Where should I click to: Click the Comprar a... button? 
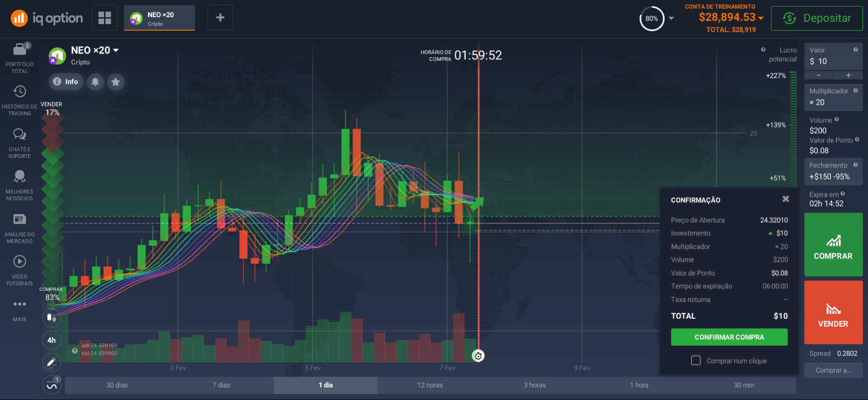pos(833,370)
